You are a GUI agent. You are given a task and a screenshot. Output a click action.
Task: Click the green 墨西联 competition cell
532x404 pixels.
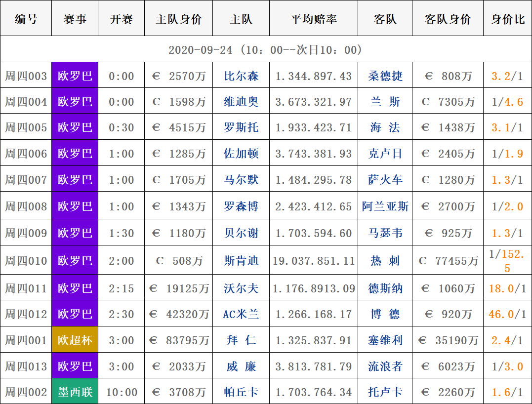pos(75,392)
